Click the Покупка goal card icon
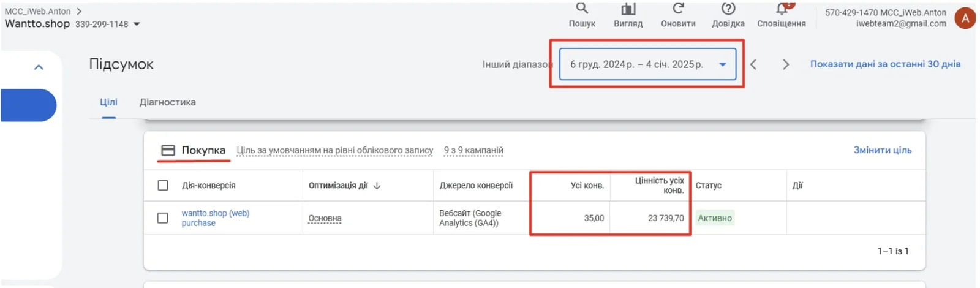Screen dimensions: 980x288 168,150
